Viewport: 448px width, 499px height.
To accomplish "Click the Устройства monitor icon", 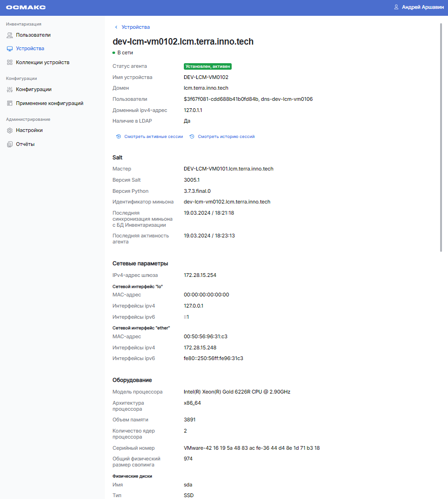I will click(10, 49).
